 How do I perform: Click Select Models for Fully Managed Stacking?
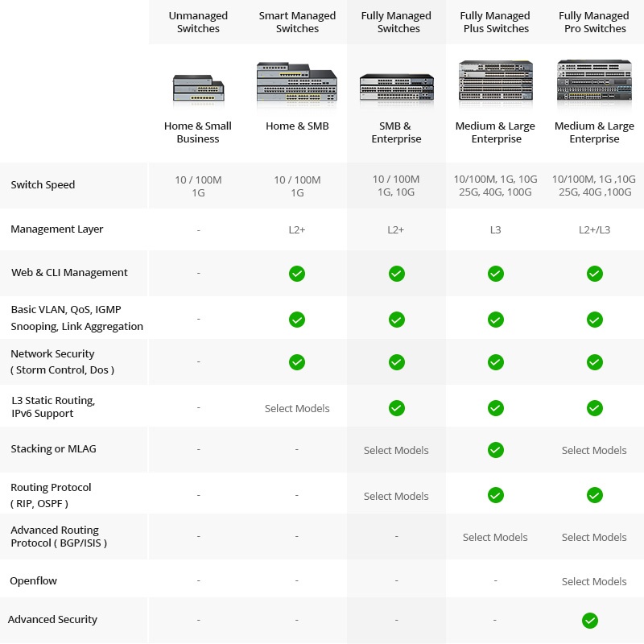click(x=396, y=451)
